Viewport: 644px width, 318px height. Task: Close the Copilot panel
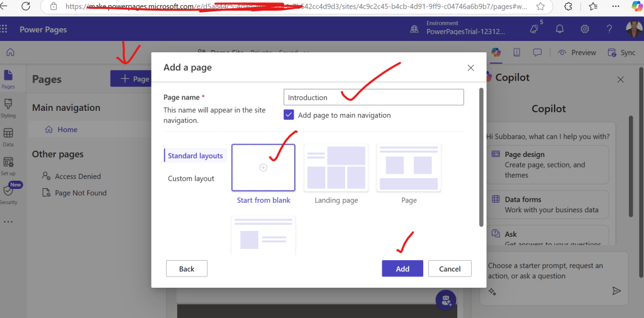(620, 79)
